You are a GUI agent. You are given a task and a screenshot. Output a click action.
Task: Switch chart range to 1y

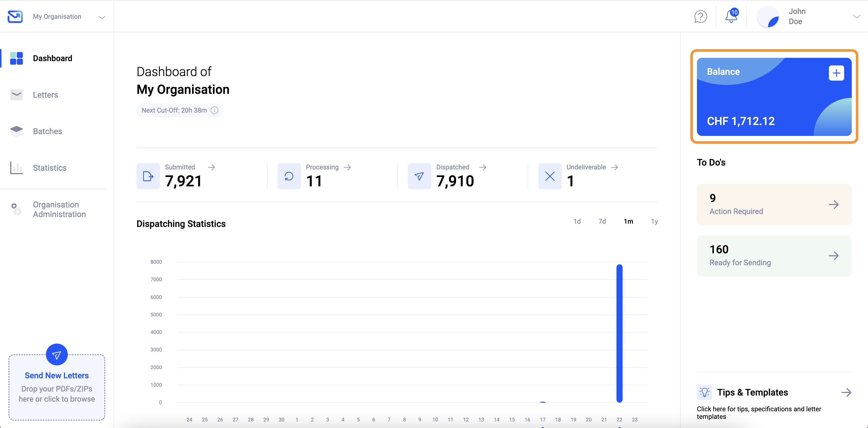pos(654,221)
